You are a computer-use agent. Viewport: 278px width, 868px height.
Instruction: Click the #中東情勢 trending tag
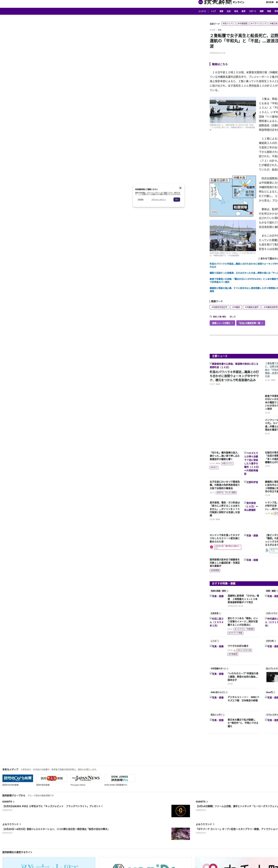tap(242, 24)
